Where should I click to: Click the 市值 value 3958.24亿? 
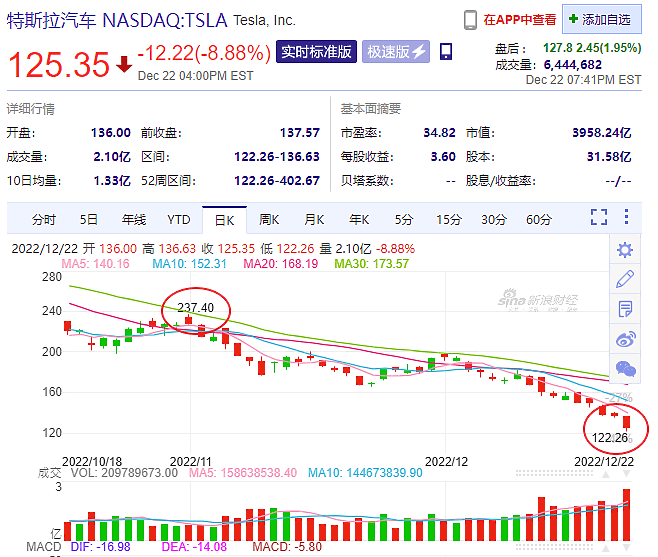click(x=602, y=133)
